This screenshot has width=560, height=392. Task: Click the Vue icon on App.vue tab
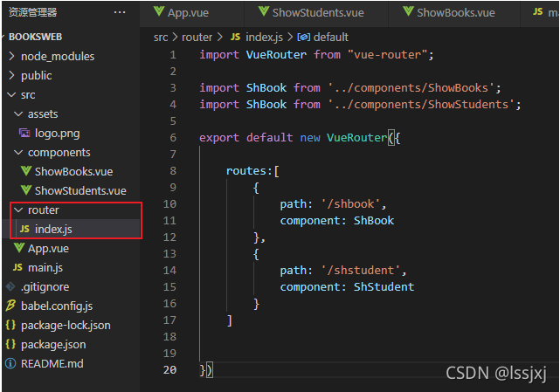(x=159, y=11)
